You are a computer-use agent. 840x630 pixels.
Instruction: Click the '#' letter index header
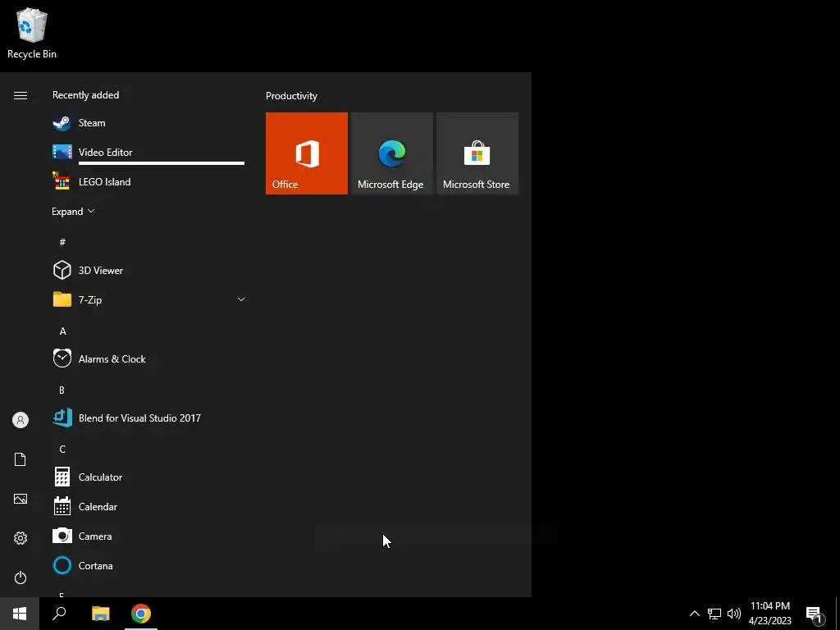tap(62, 242)
